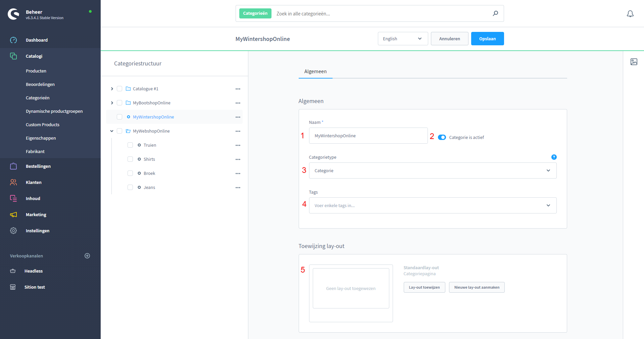The height and width of the screenshot is (339, 644).
Task: Open the English language dropdown
Action: pyautogui.click(x=402, y=39)
